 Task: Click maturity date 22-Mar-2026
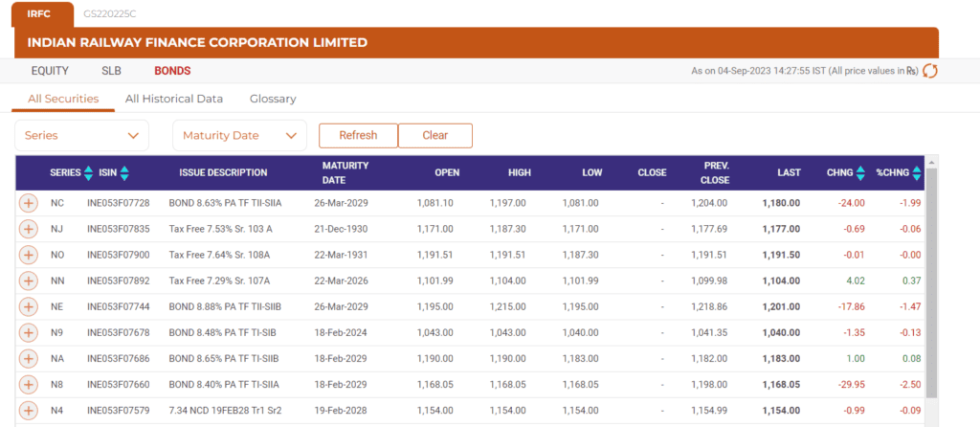(341, 281)
